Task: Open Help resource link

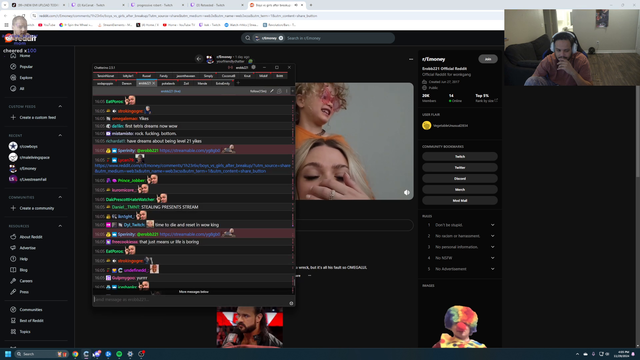Action: coord(24,259)
